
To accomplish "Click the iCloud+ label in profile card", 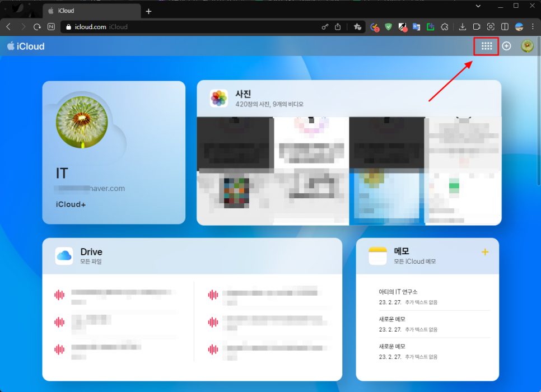I will (x=71, y=204).
